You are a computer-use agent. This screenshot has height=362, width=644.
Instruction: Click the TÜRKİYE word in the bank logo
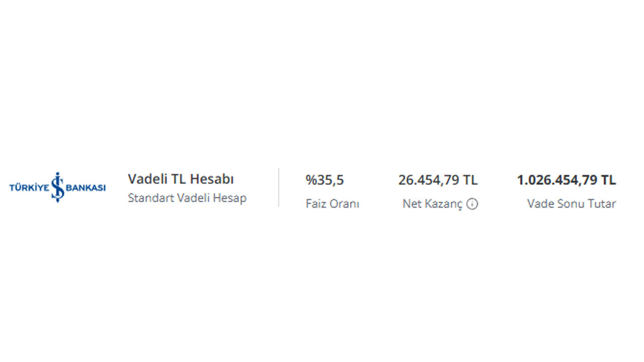click(x=30, y=188)
